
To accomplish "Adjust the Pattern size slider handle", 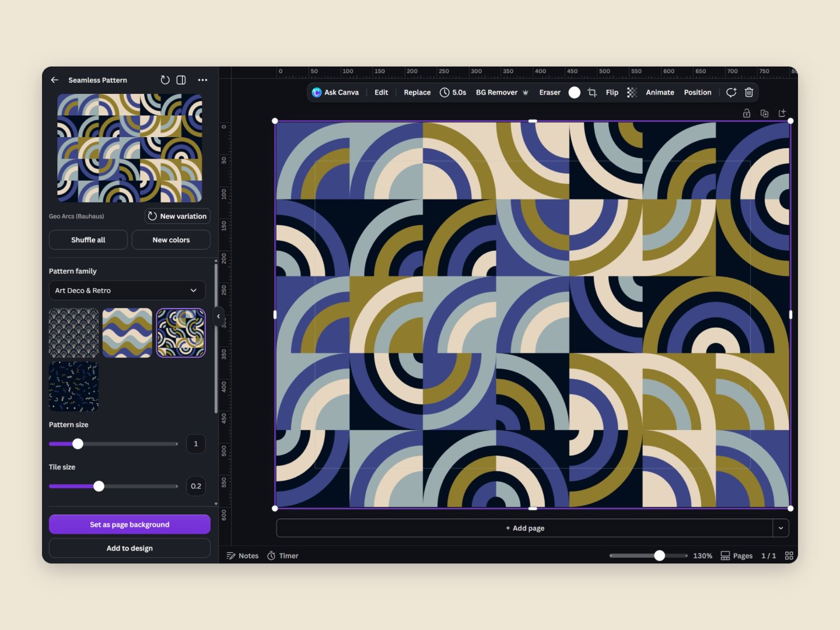I will pyautogui.click(x=78, y=444).
